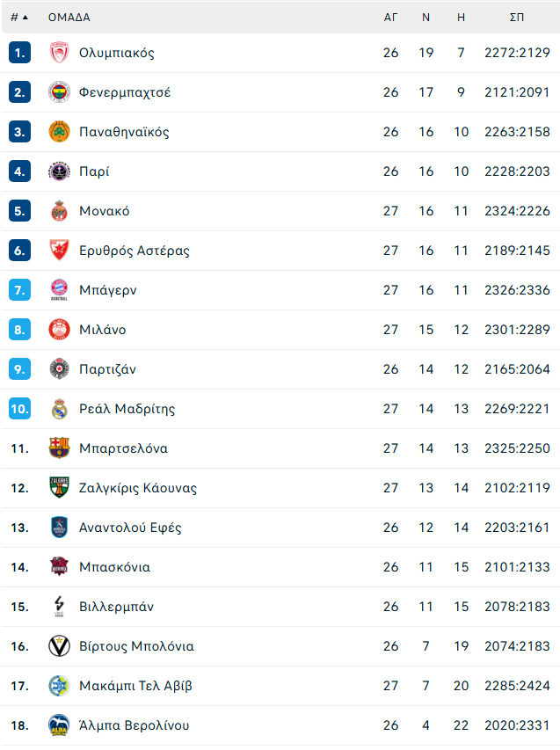This screenshot has width=560, height=750.
Task: Open the Μιλάνο team page link
Action: pyautogui.click(x=103, y=330)
